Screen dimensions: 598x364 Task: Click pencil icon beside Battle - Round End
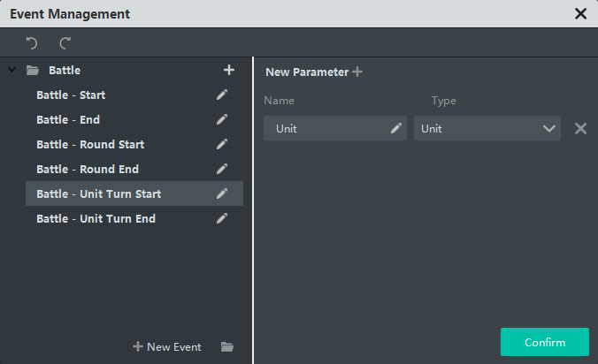point(222,169)
